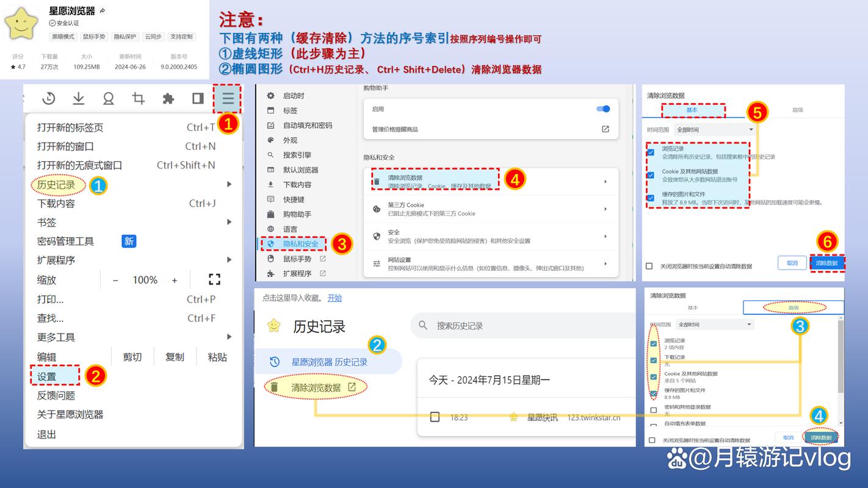The image size is (868, 488).
Task: Click the fullscreen icon in the 缩放 row
Action: 214,279
